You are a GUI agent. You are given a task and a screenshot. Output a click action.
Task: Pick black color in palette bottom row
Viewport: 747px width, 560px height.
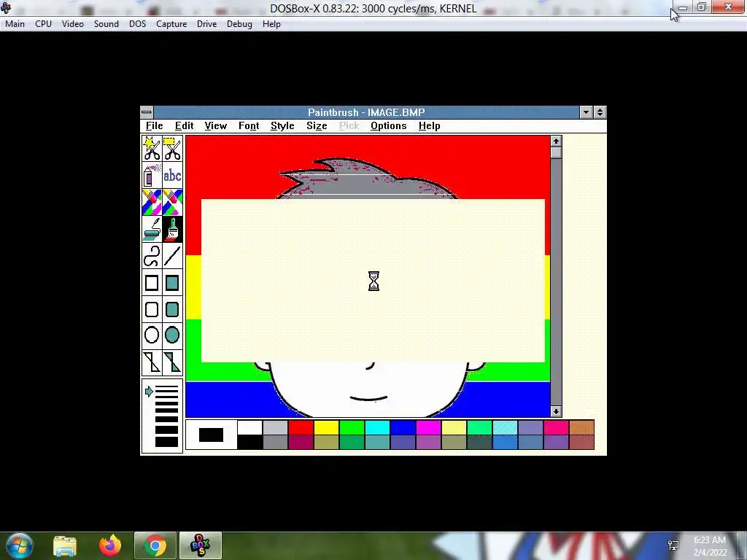[249, 443]
